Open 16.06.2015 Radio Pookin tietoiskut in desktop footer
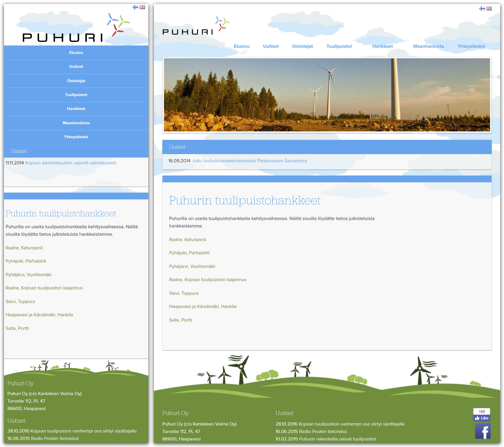Screen dimensions: 504x447 [x=311, y=431]
